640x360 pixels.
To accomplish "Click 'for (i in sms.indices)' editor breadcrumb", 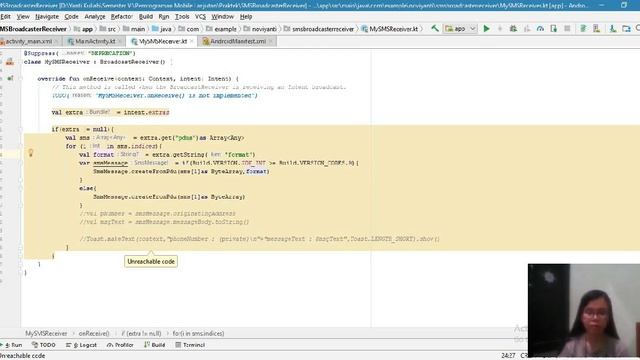I will [198, 333].
